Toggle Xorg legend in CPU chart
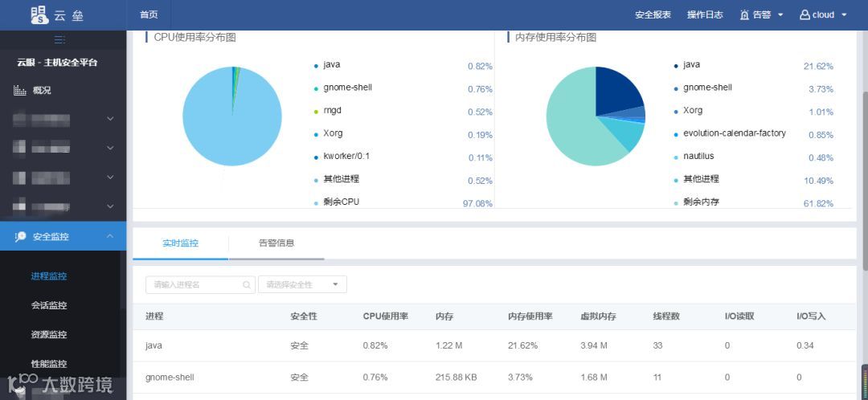The image size is (868, 400). [328, 133]
